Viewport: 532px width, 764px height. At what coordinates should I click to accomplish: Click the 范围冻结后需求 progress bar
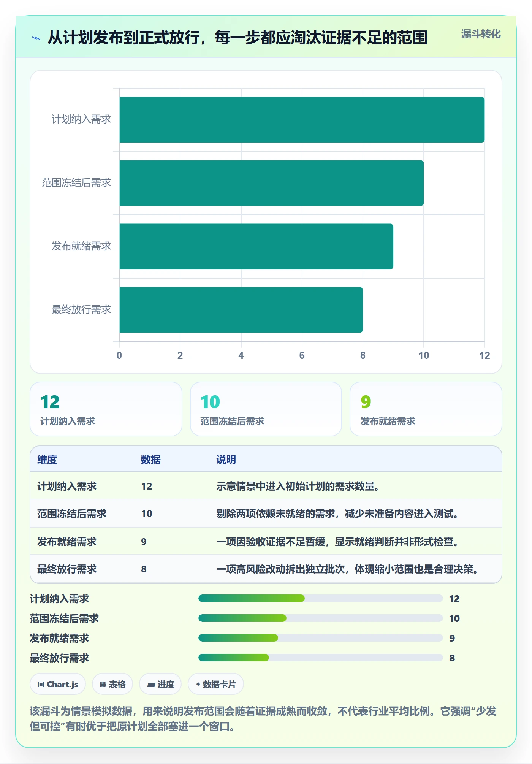321,618
